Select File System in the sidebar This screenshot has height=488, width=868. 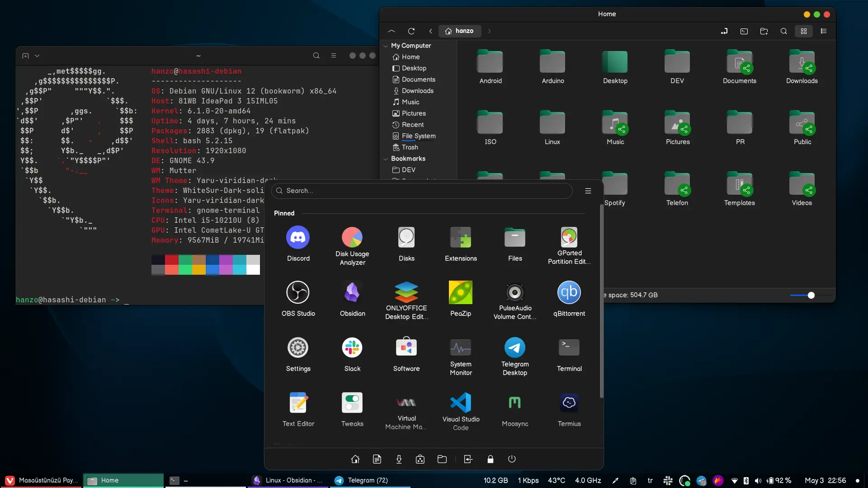click(x=419, y=136)
